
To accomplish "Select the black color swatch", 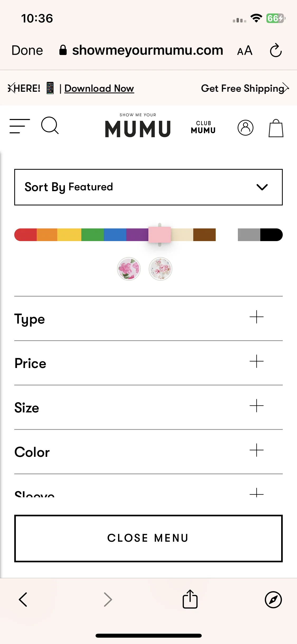I will (271, 235).
